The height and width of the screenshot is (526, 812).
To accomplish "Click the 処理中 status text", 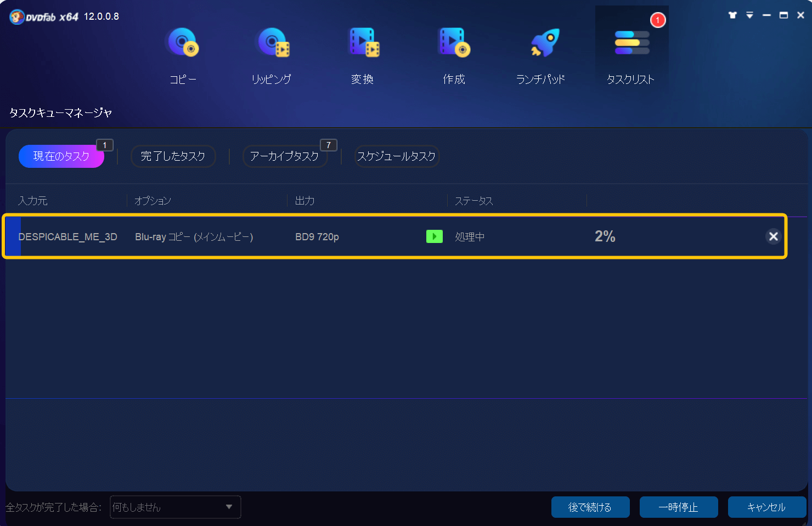I will point(470,237).
